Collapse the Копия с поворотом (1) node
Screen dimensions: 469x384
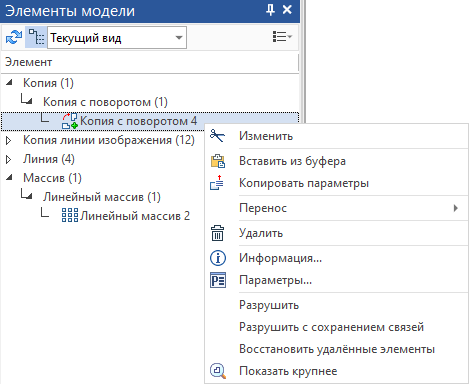click(x=29, y=101)
